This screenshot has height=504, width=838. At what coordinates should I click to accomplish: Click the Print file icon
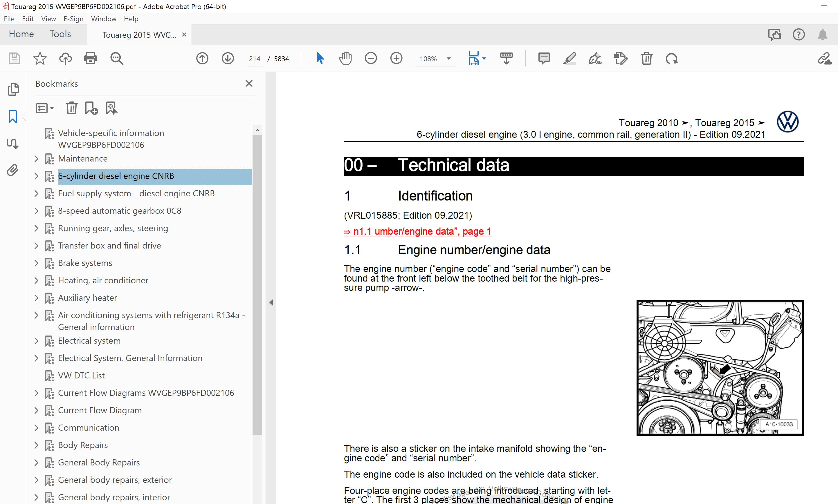[x=91, y=58]
